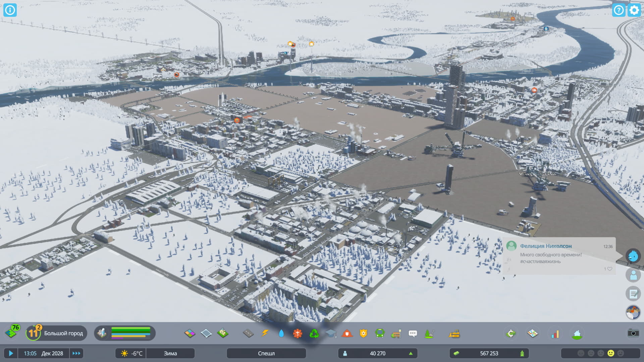
Task: Open the Transport lines overview map
Action: (533, 333)
